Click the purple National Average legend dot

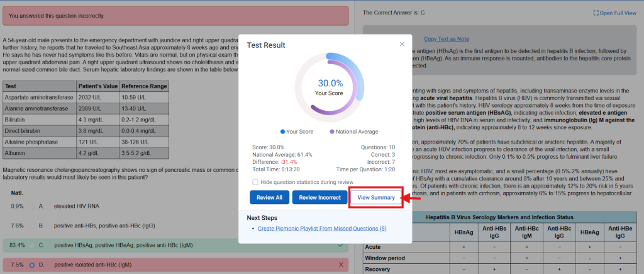(332, 132)
